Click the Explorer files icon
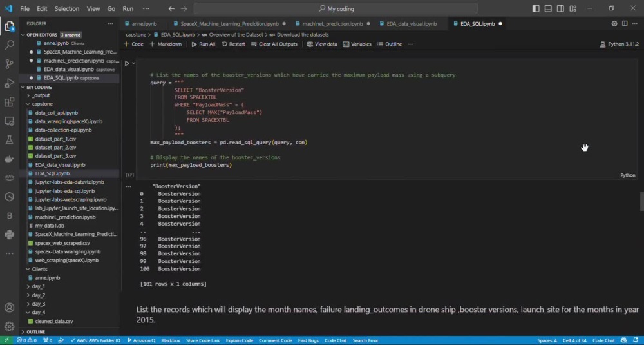 9,26
